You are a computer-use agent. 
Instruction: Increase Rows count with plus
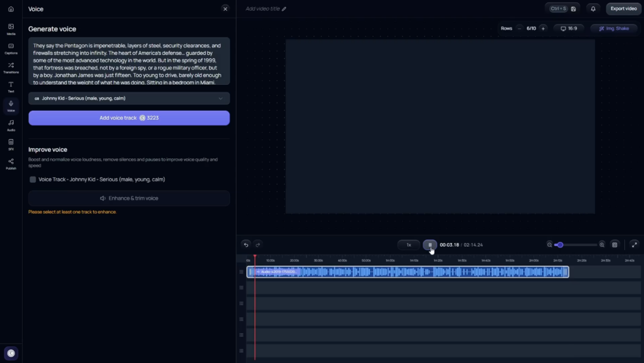coord(543,29)
